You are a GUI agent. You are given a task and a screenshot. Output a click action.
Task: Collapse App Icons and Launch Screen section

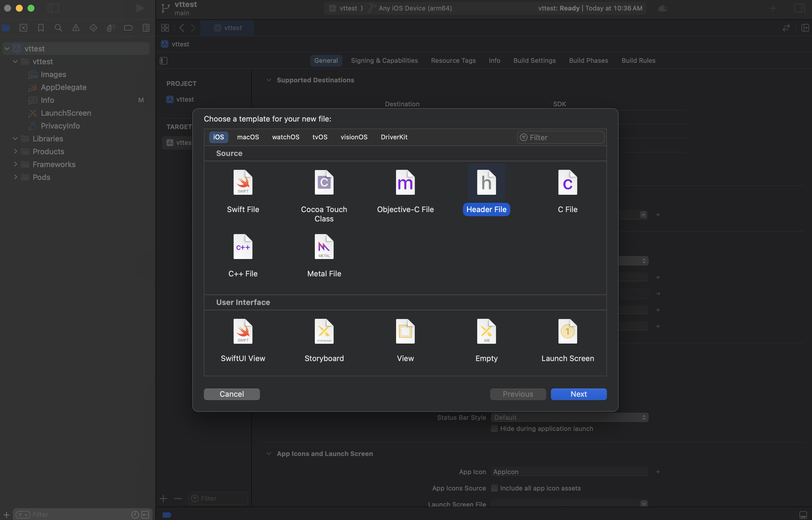click(x=268, y=453)
